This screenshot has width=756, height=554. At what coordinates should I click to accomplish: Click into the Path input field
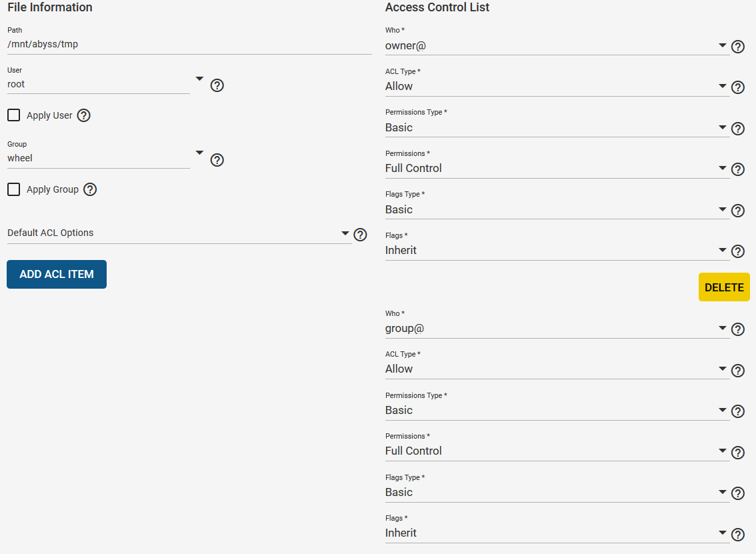click(x=189, y=45)
